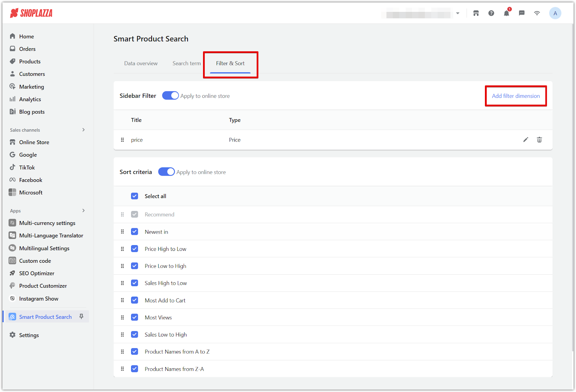The width and height of the screenshot is (576, 392).
Task: Toggle Sidebar Filter apply to online store
Action: (170, 96)
